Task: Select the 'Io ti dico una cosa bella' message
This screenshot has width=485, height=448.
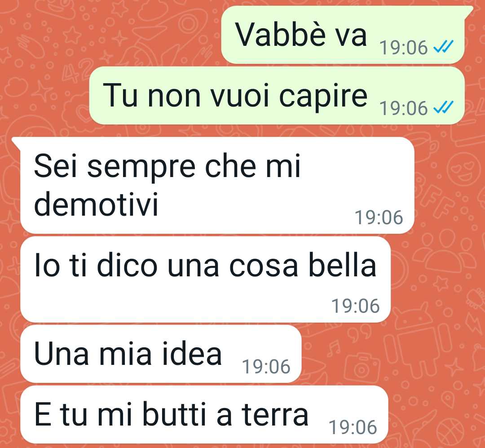Action: point(205,279)
